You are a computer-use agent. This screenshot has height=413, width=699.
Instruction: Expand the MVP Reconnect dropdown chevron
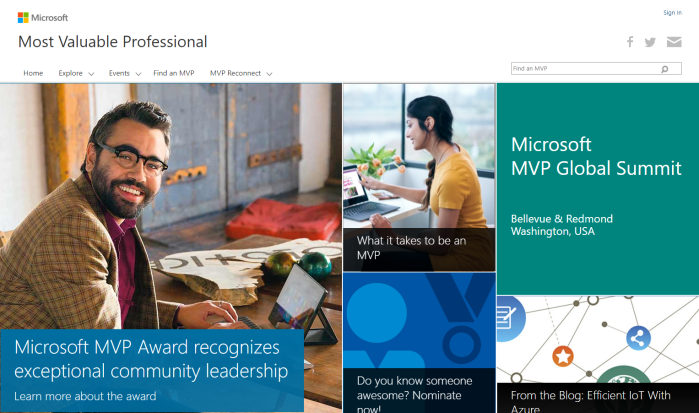[269, 74]
